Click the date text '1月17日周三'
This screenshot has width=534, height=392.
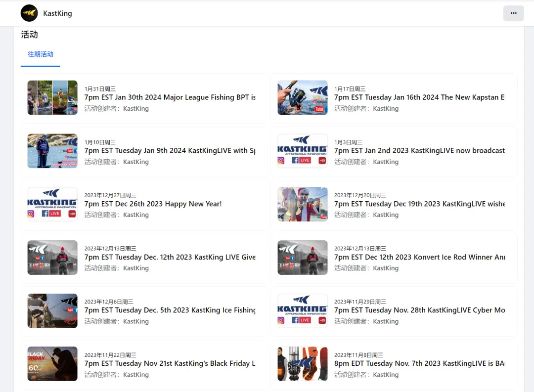coord(350,89)
